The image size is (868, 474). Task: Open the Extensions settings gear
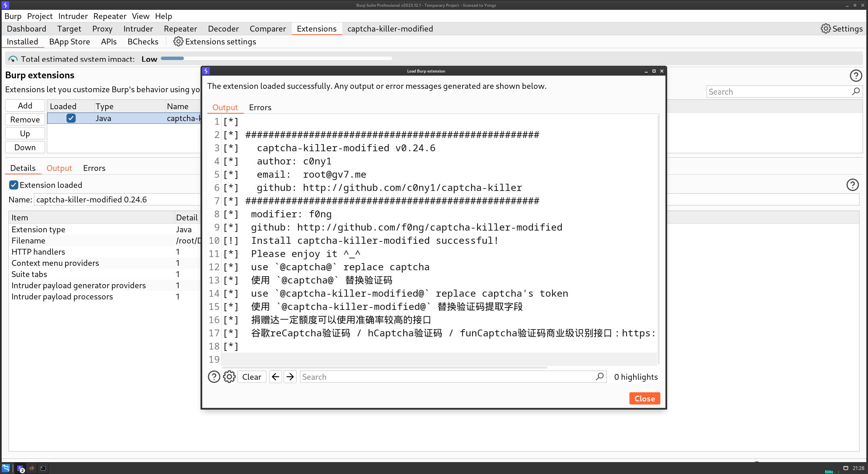(x=178, y=42)
